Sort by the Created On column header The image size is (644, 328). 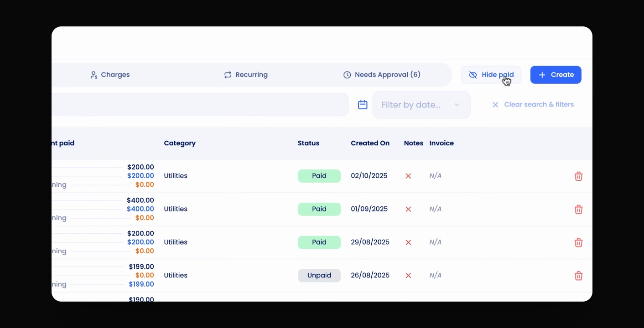point(370,143)
